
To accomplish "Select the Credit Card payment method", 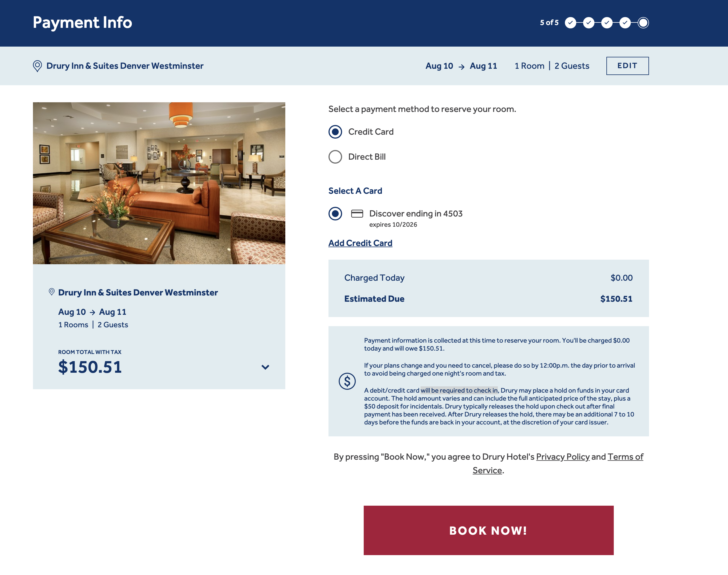I will coord(335,132).
